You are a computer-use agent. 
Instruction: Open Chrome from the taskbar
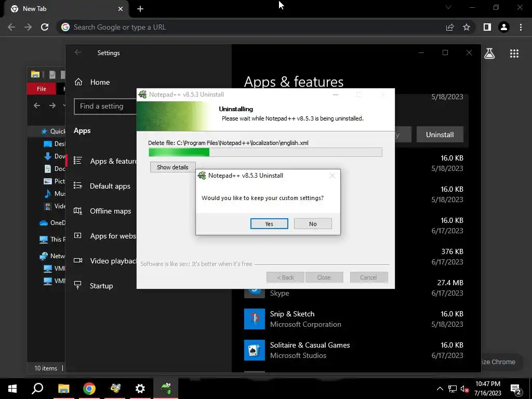click(x=89, y=389)
